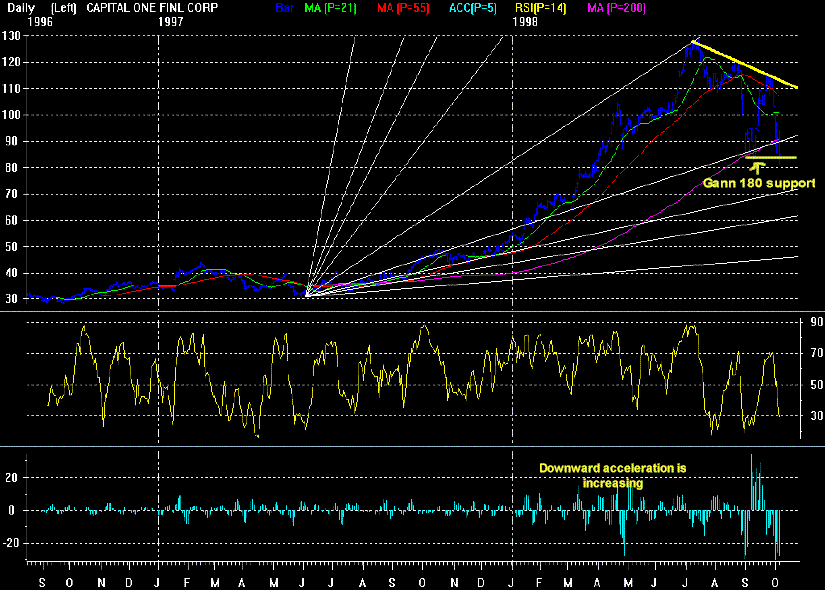Select the "(Left)" axis label
This screenshot has height=590, width=825.
click(x=64, y=8)
